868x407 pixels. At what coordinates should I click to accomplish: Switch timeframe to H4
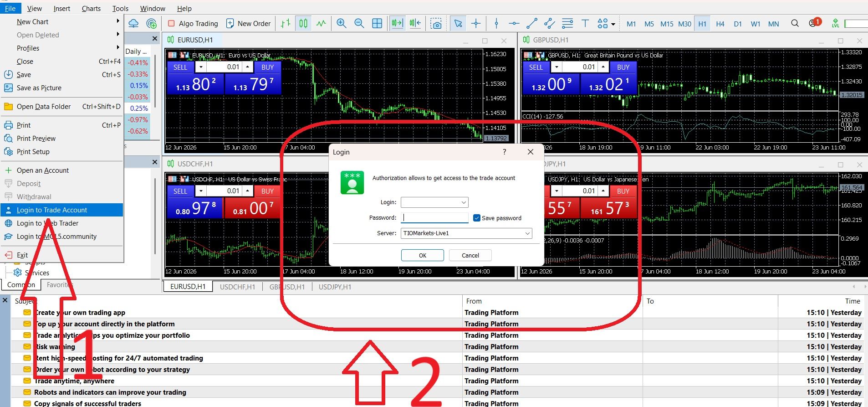tap(720, 24)
